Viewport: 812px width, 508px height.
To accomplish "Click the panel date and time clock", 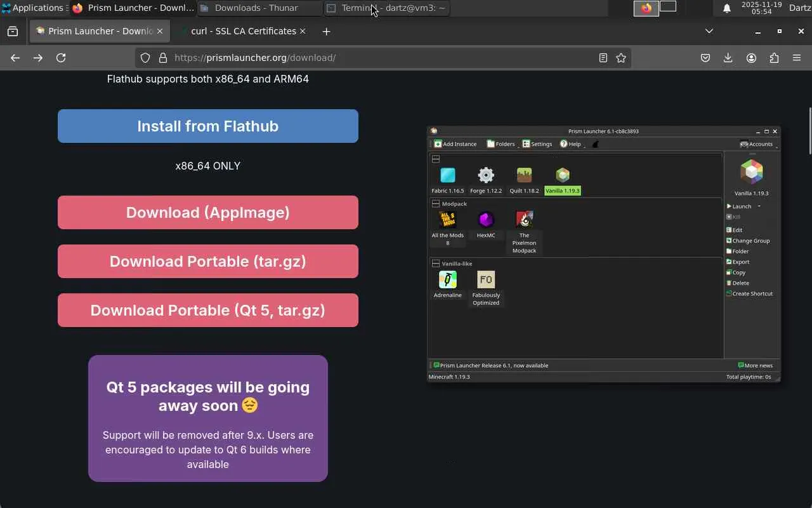I will click(x=761, y=8).
